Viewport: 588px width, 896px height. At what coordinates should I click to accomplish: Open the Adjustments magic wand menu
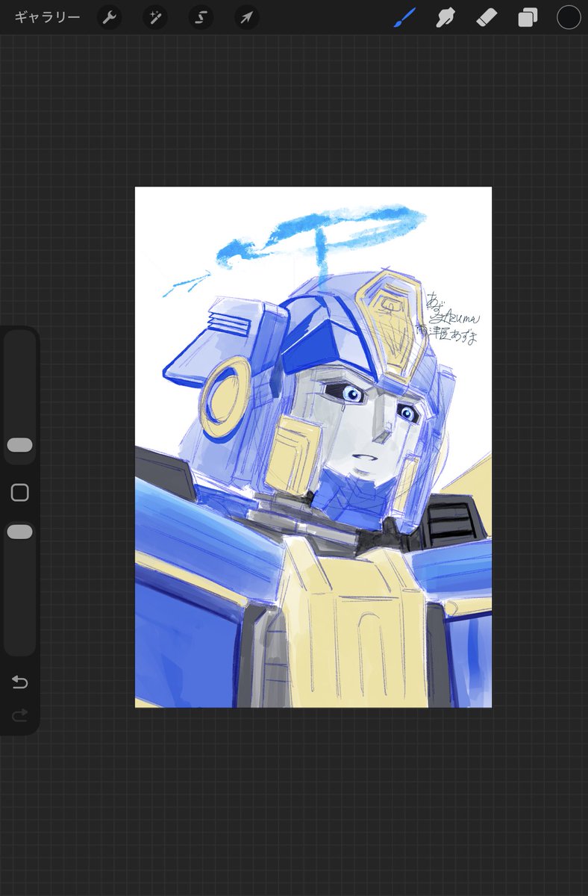155,17
